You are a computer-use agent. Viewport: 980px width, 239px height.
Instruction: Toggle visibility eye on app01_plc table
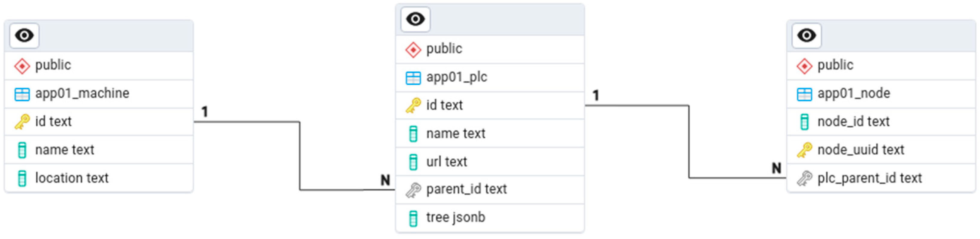[415, 19]
